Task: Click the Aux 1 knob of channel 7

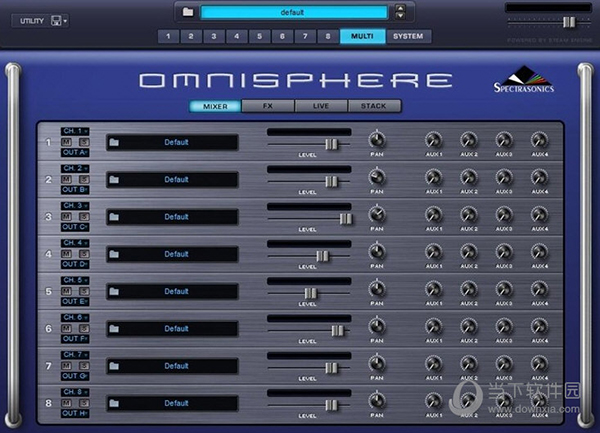Action: (x=434, y=364)
